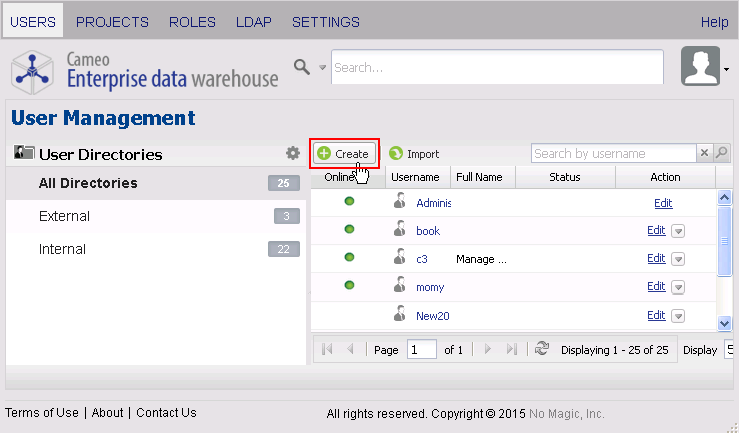The height and width of the screenshot is (433, 739).
Task: Run username search with magnifier button
Action: coord(721,153)
